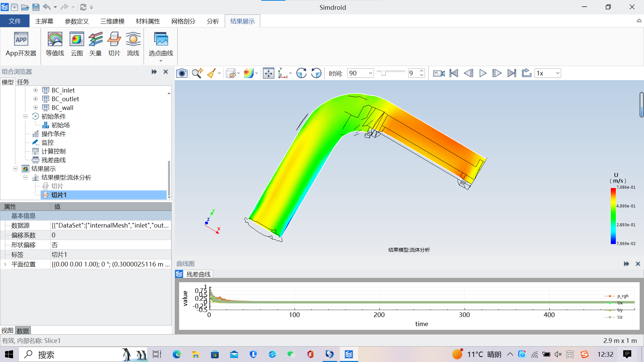Image resolution: width=644 pixels, height=362 pixels.
Task: Select the 计算控制 tree item
Action: coord(54,151)
